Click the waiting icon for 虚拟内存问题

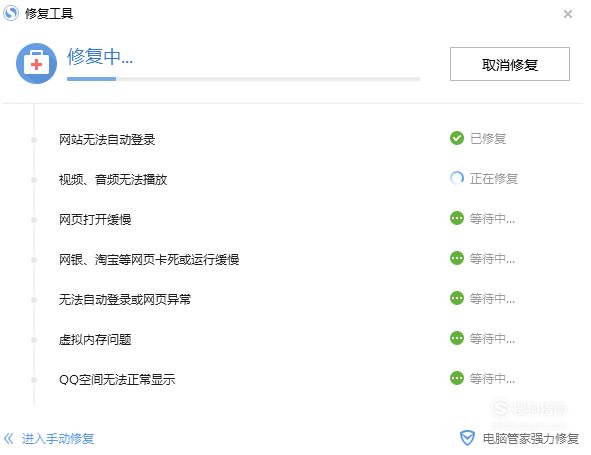[457, 338]
